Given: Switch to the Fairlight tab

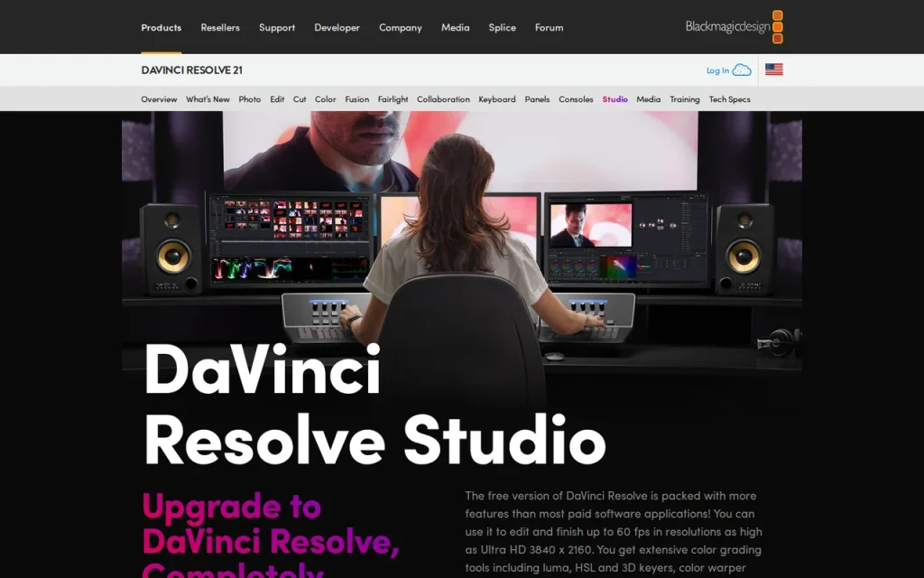Looking at the screenshot, I should (x=393, y=99).
